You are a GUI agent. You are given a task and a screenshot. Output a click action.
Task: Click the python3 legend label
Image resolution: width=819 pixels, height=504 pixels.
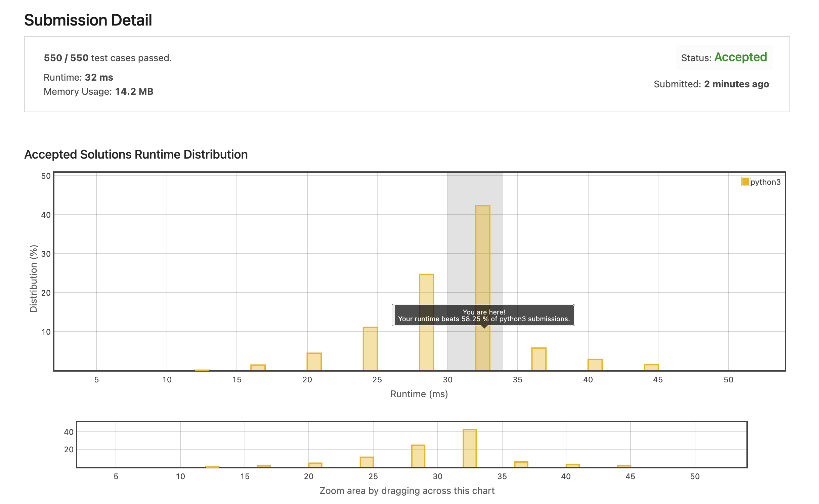[765, 182]
